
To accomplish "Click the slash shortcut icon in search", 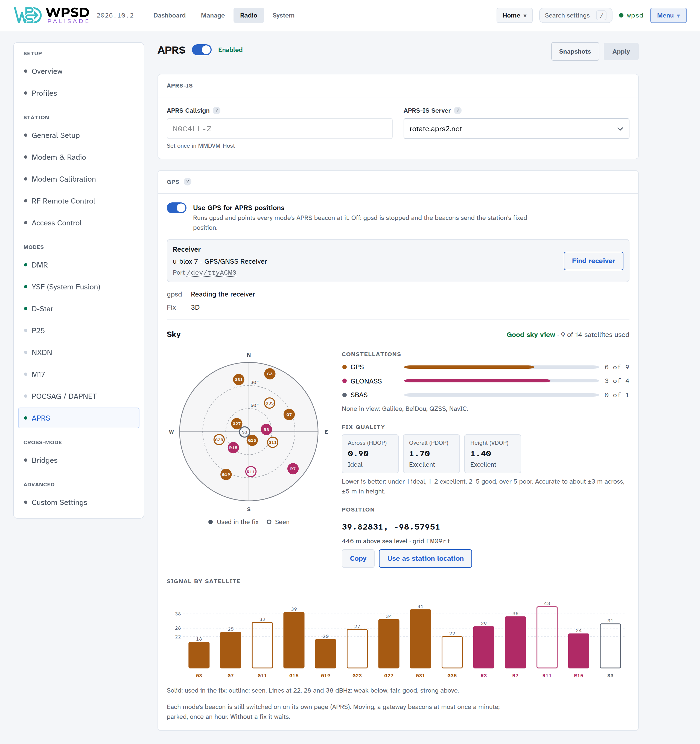I will [x=601, y=15].
